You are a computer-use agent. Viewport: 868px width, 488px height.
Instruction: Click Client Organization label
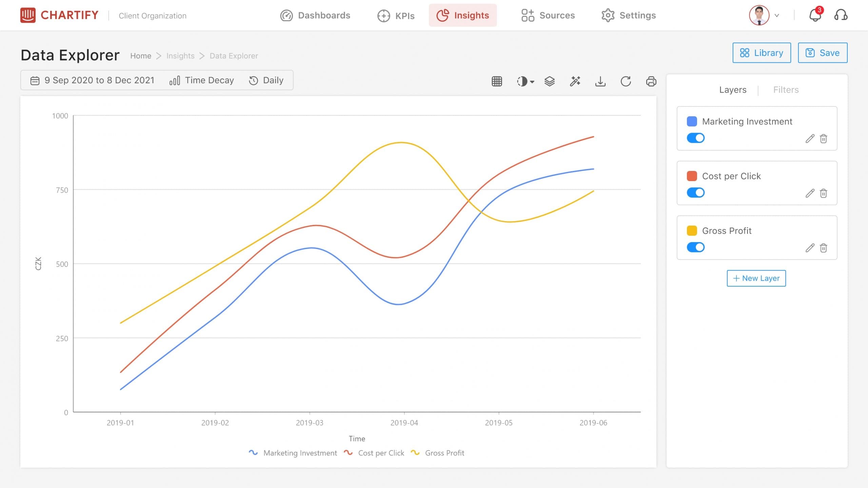click(x=153, y=16)
